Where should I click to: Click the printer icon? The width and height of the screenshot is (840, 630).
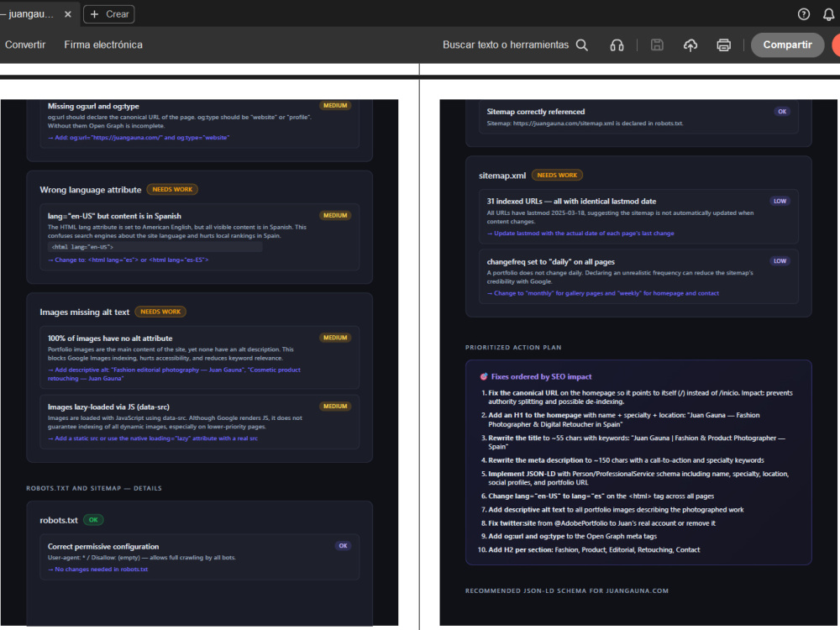(x=723, y=45)
